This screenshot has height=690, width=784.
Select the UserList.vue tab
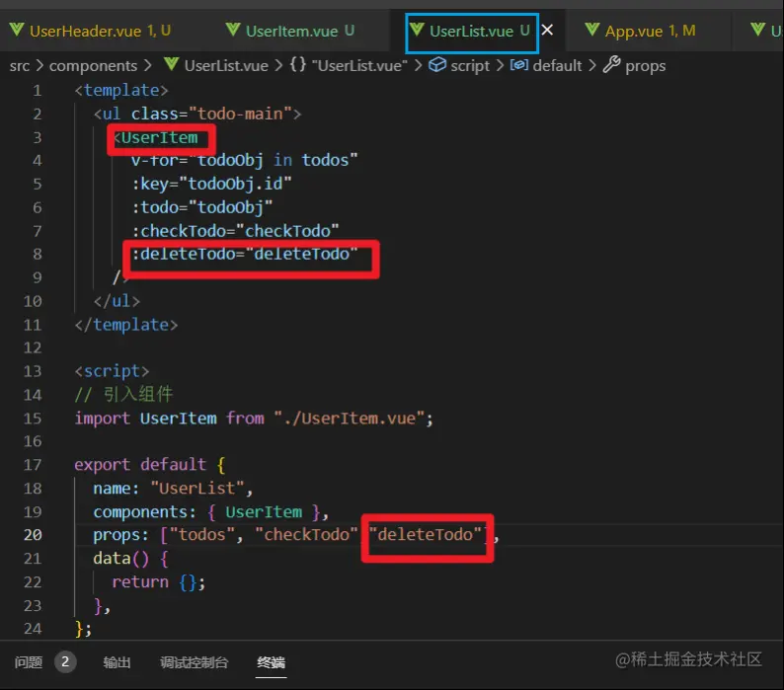[472, 31]
